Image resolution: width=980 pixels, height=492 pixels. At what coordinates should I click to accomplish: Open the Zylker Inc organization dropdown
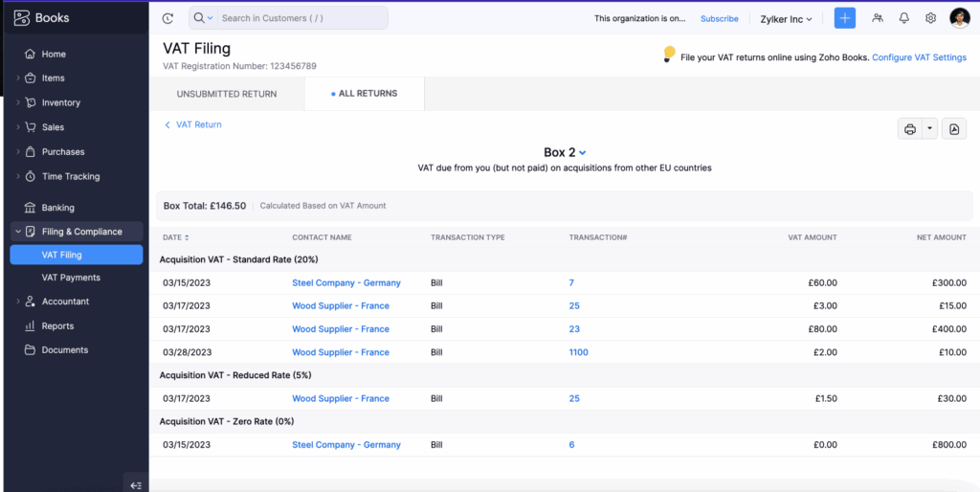[786, 18]
